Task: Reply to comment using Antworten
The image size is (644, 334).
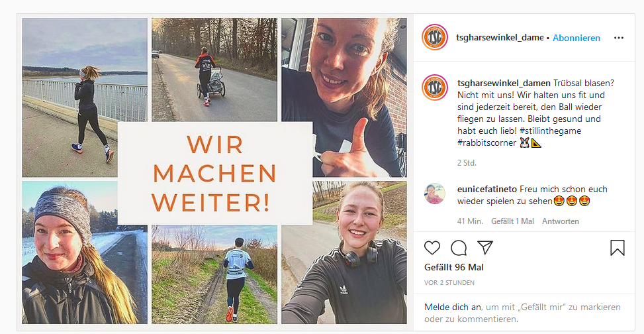Action: 560,221
